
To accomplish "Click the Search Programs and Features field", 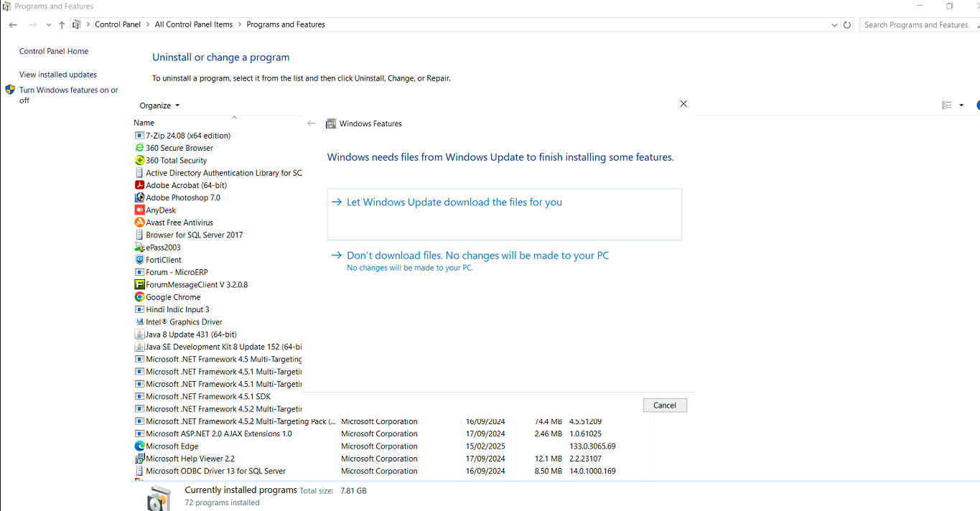I will [x=918, y=24].
